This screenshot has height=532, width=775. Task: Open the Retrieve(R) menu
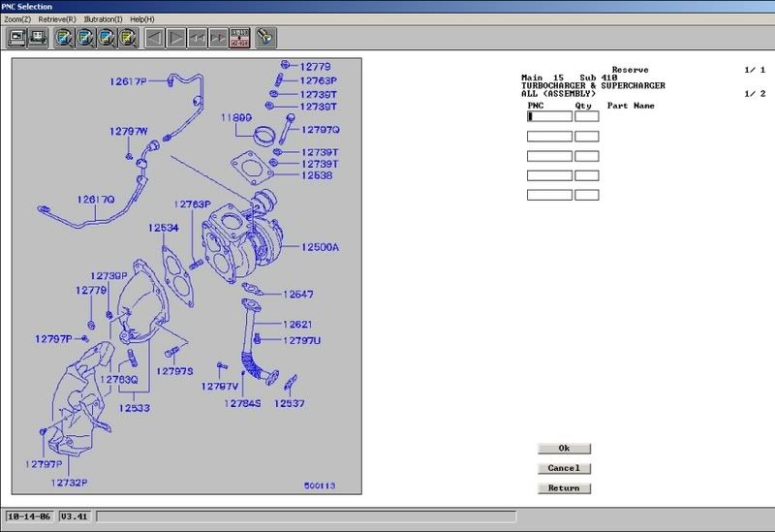(x=57, y=19)
